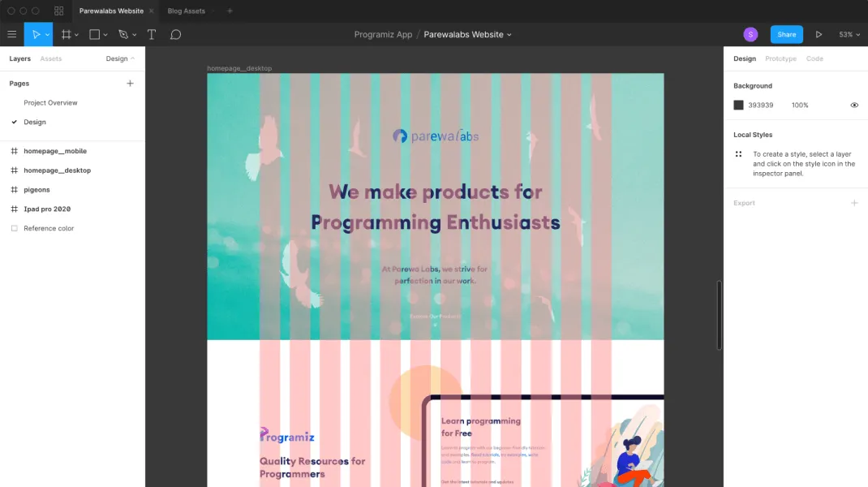Click 'Learn programming for Free' text
The height and width of the screenshot is (487, 868).
tap(480, 427)
